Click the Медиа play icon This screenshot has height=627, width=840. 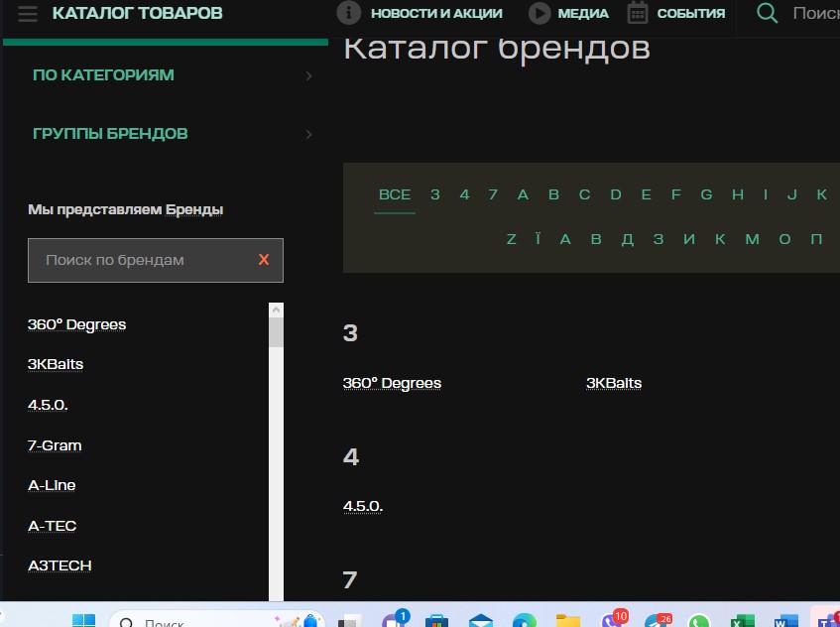pos(540,13)
